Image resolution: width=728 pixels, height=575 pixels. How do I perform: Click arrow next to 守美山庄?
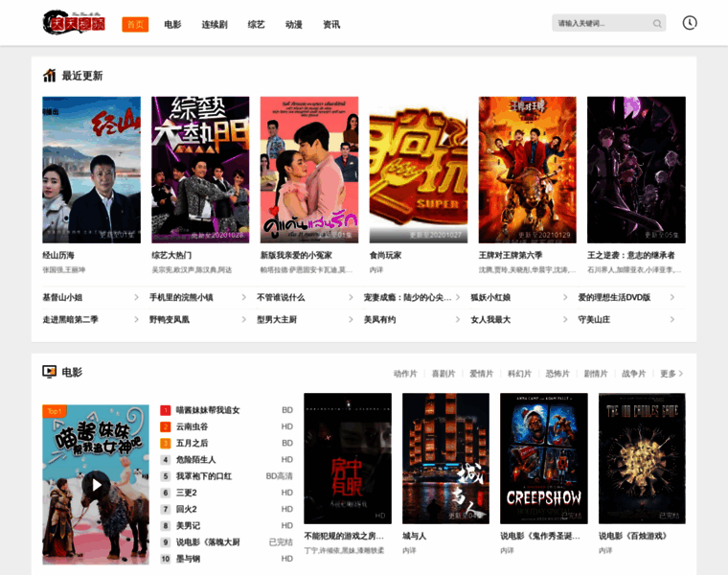tap(671, 320)
